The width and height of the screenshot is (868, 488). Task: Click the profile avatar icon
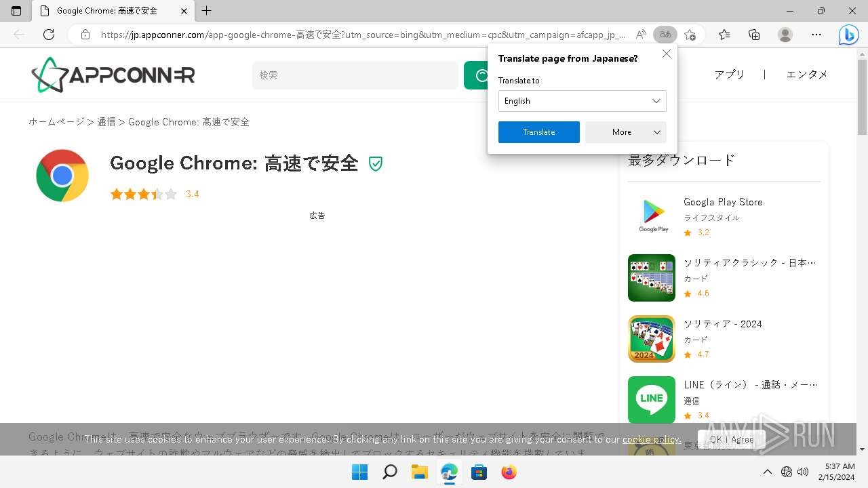[x=785, y=35]
